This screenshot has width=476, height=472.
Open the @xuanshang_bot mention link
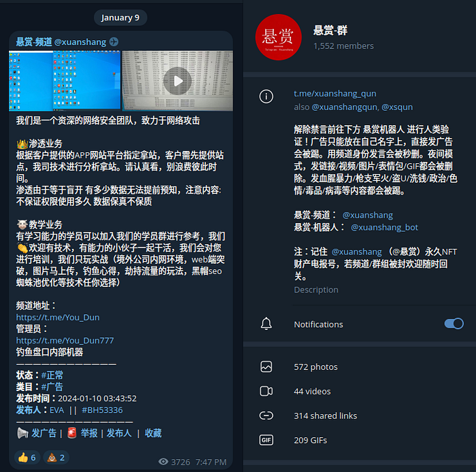(384, 227)
